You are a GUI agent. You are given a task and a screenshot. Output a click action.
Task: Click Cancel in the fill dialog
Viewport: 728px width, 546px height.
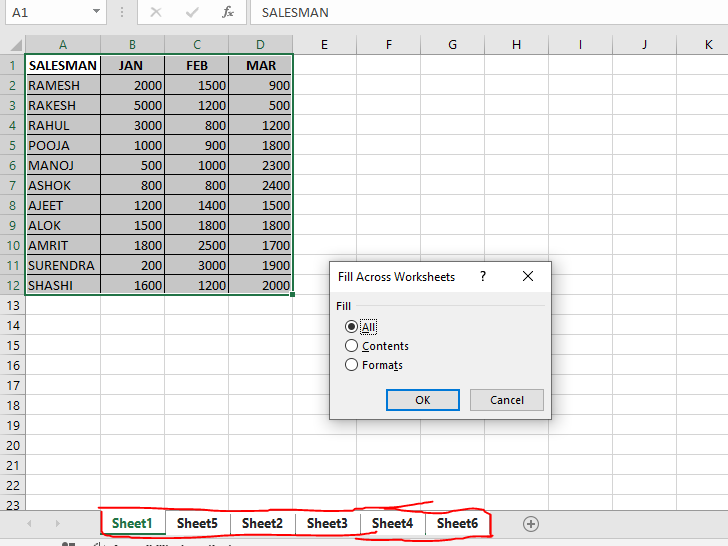tap(507, 400)
